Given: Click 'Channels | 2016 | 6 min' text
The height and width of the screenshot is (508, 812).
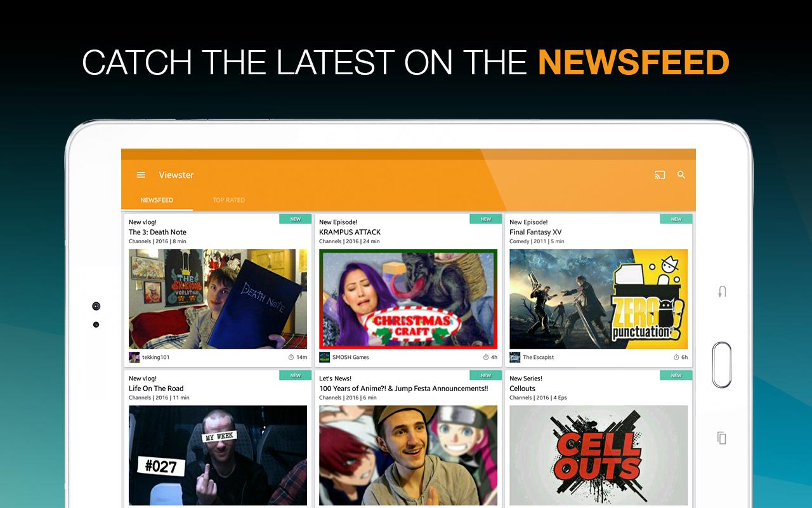Looking at the screenshot, I should (348, 398).
